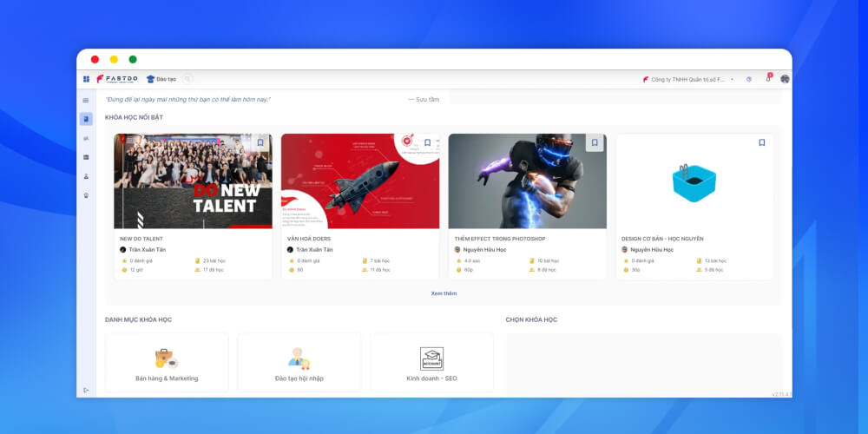Select the highlighted courses sidebar icon
This screenshot has width=868, height=434.
[x=86, y=119]
